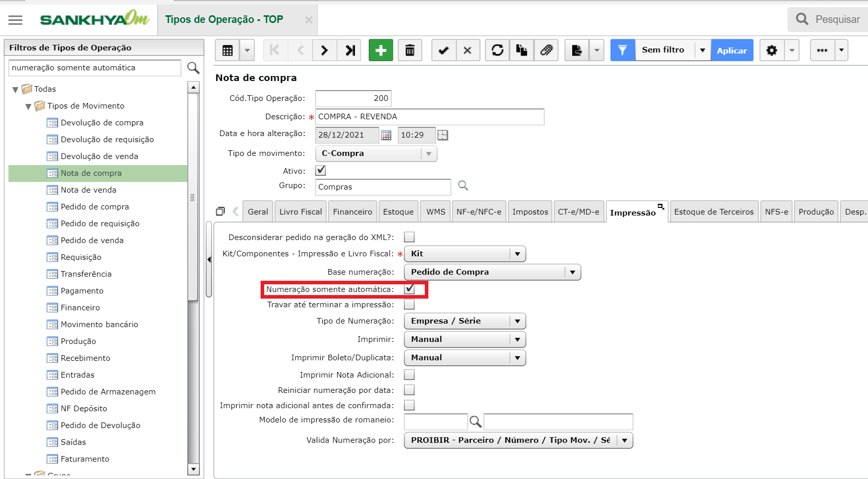Click the Aplicar button

click(732, 50)
